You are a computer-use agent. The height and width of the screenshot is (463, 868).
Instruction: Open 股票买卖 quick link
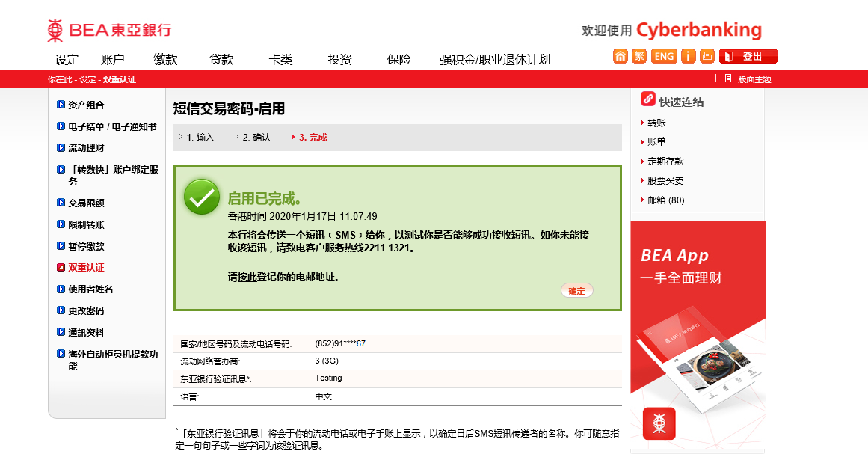tap(665, 180)
